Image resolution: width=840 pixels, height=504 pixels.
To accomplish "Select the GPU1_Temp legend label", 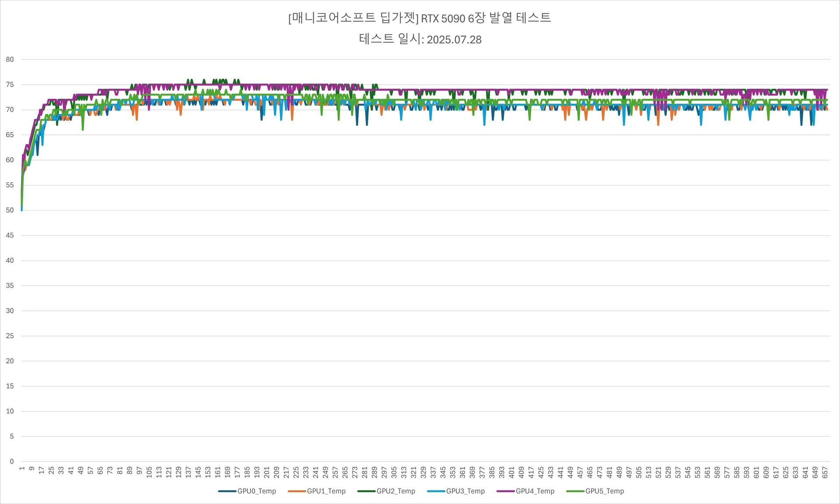I will click(326, 491).
